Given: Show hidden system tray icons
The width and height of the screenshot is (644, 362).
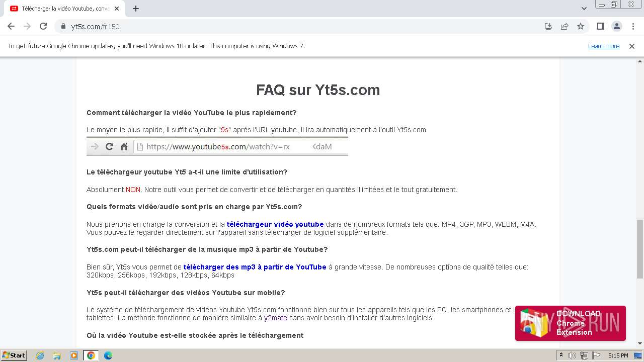Looking at the screenshot, I should click(561, 355).
